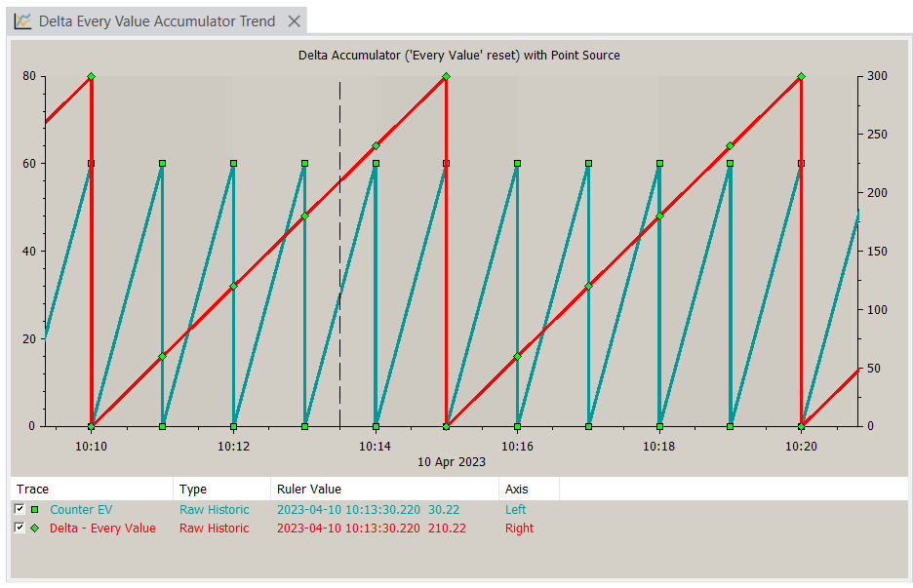This screenshot has height=588, width=913.
Task: Click the Delta diamond point at the 10:15 peak
Action: pyautogui.click(x=446, y=76)
